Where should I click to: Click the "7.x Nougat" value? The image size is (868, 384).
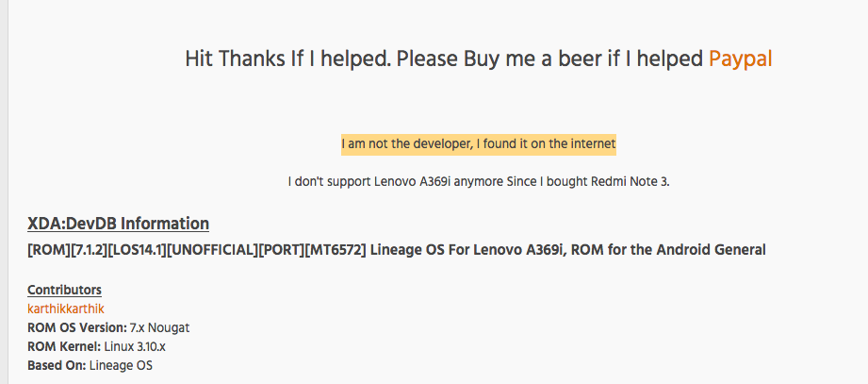point(160,327)
